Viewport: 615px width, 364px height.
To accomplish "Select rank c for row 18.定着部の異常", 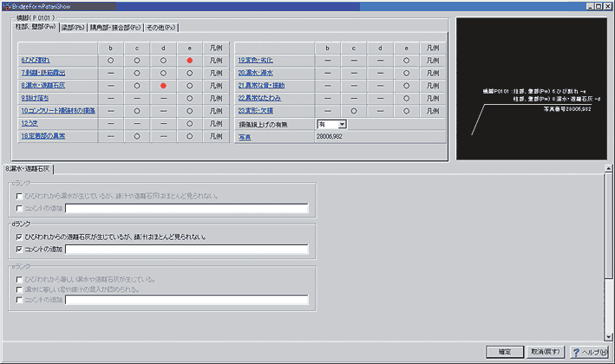I will coord(137,136).
